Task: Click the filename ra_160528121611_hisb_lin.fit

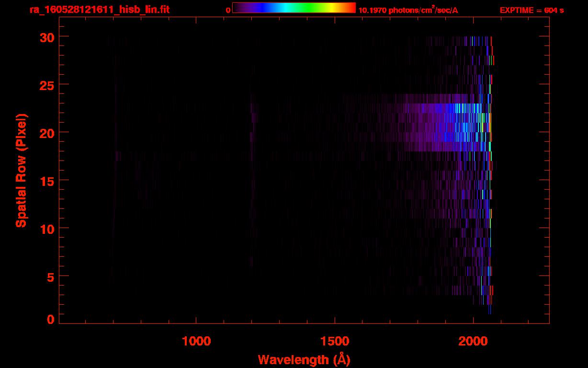Action: 99,10
